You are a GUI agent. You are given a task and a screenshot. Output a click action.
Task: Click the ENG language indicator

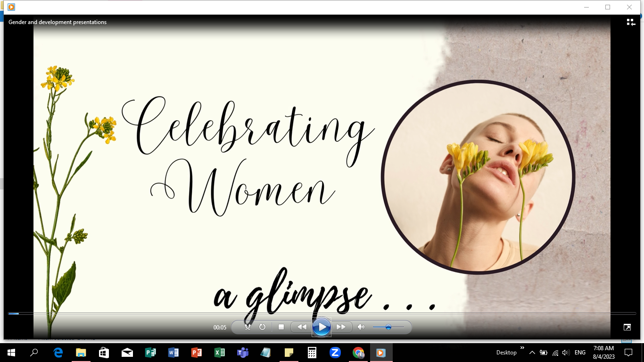(x=580, y=353)
